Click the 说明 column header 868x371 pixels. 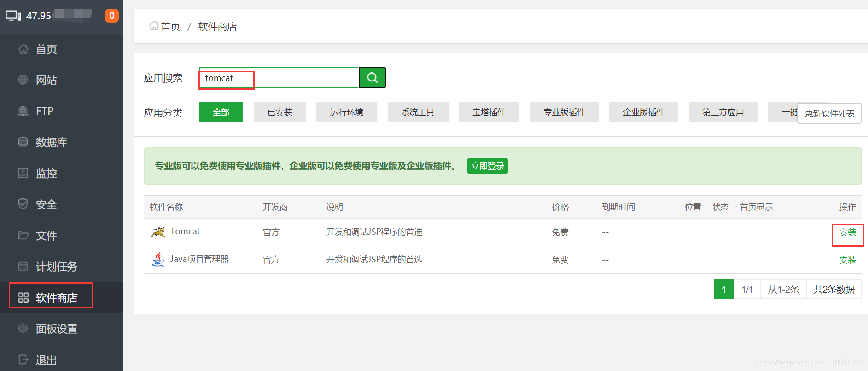click(x=335, y=207)
